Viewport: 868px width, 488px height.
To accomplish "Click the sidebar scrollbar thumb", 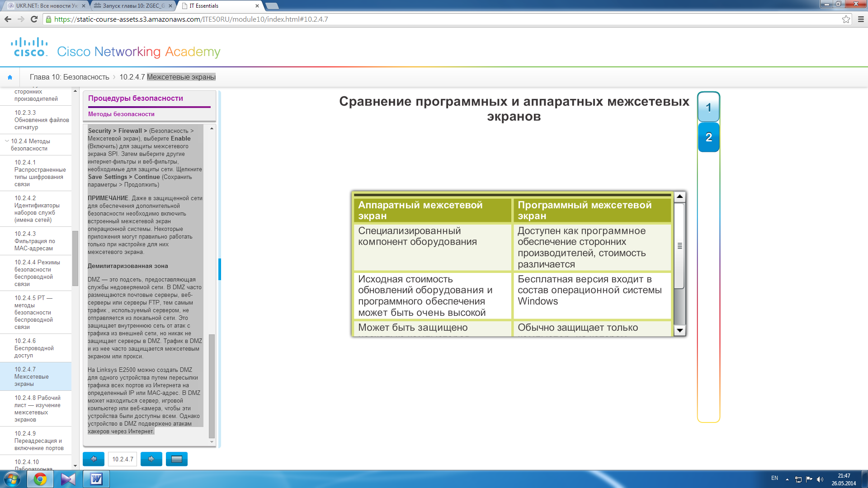I will click(x=75, y=258).
